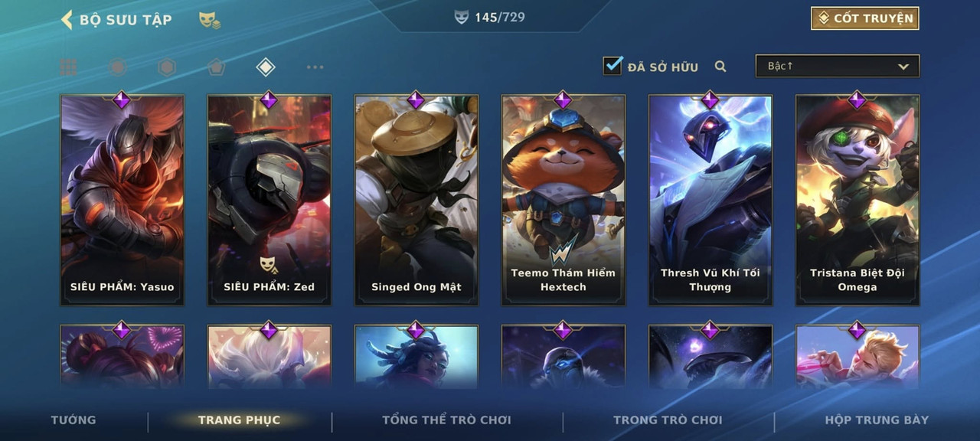Open the Trong Trò Chơi tab
This screenshot has width=980, height=441.
pos(668,420)
